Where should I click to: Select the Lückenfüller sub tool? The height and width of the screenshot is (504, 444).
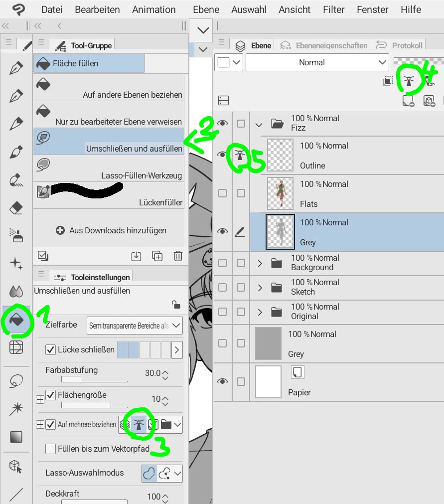pos(109,195)
